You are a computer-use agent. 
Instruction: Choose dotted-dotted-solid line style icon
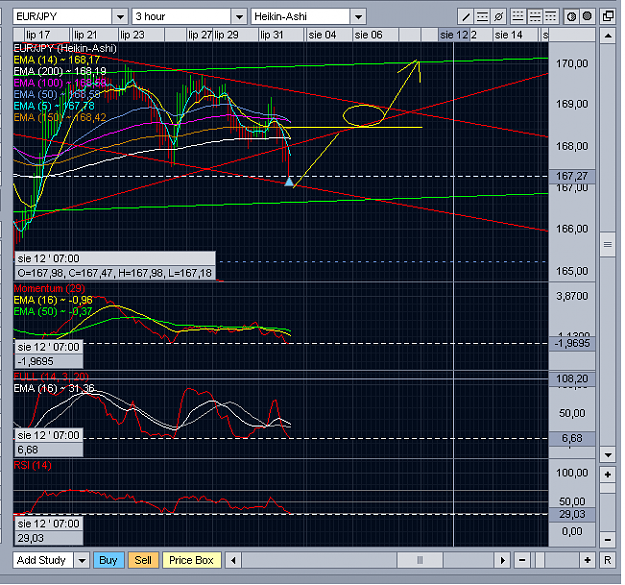(518, 16)
